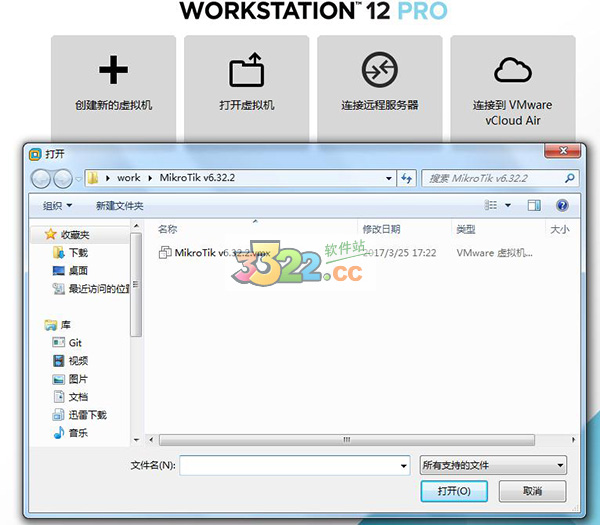Click the 打开(O) open button

click(454, 491)
